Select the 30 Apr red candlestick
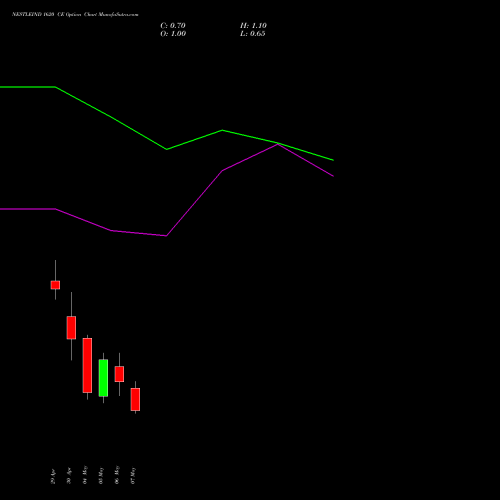 pos(71,328)
